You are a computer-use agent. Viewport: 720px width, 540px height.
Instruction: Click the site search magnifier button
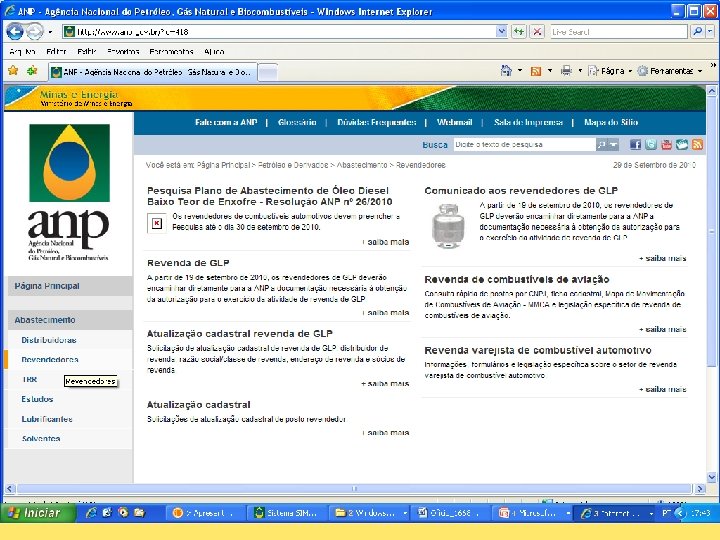(x=601, y=145)
